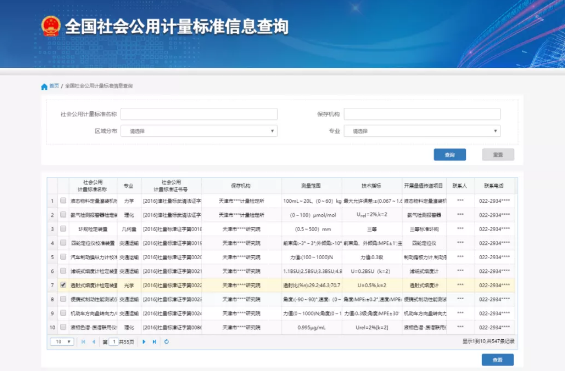Click the blue 查看 button below table
This screenshot has width=565, height=377.
498,360
